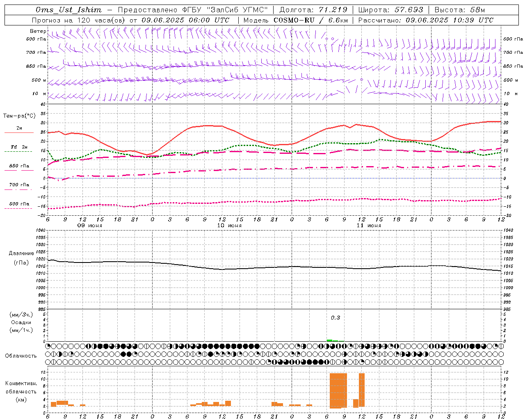This screenshot has width=525, height=420.
Task: Click the Широта: 57.693 value
Action: 391,10
